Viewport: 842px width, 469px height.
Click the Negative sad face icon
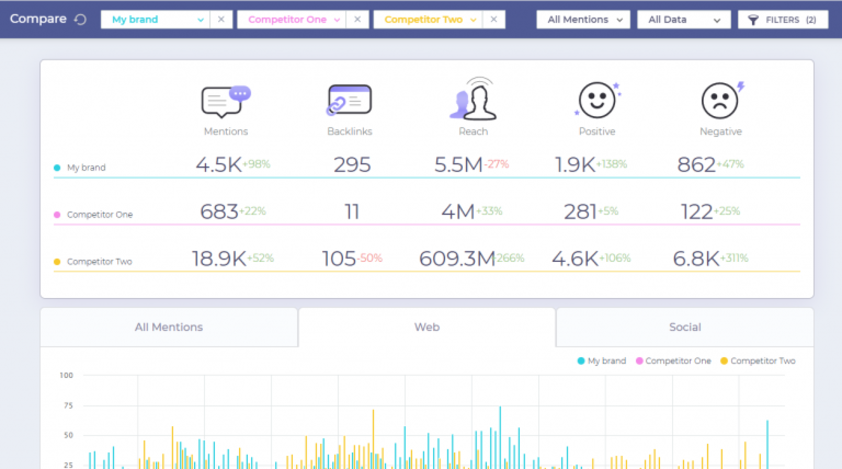coord(719,100)
